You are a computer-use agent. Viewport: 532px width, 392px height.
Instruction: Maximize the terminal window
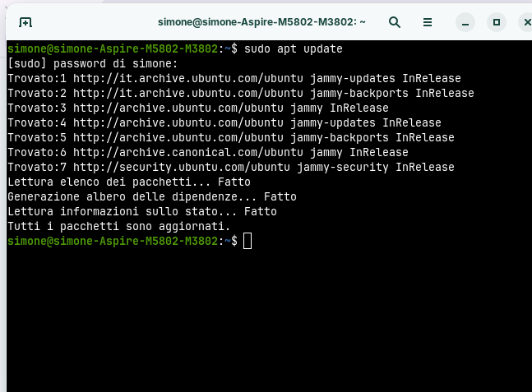coord(497,22)
